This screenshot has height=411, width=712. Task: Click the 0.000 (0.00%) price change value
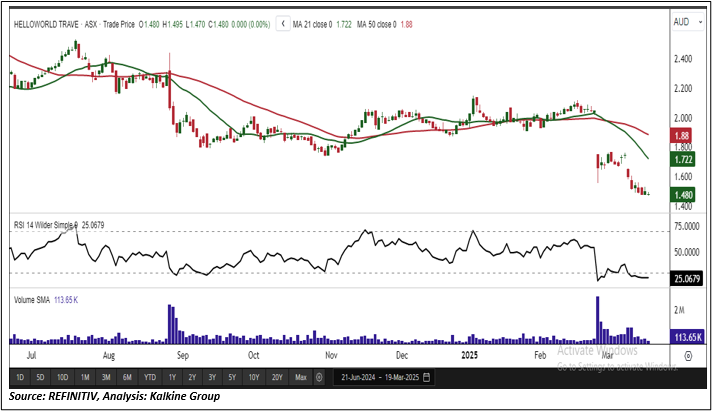(x=251, y=25)
